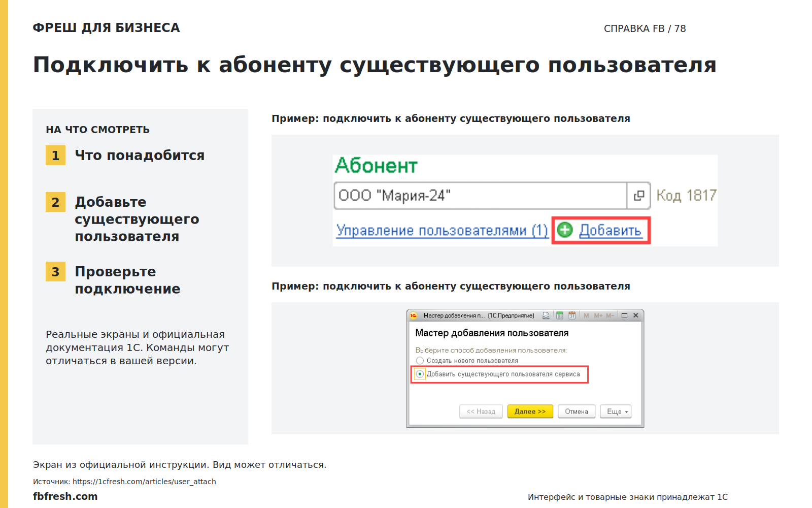Click the 'НА ЧТО СМОТРЕТЬ' sidebar title

point(97,130)
